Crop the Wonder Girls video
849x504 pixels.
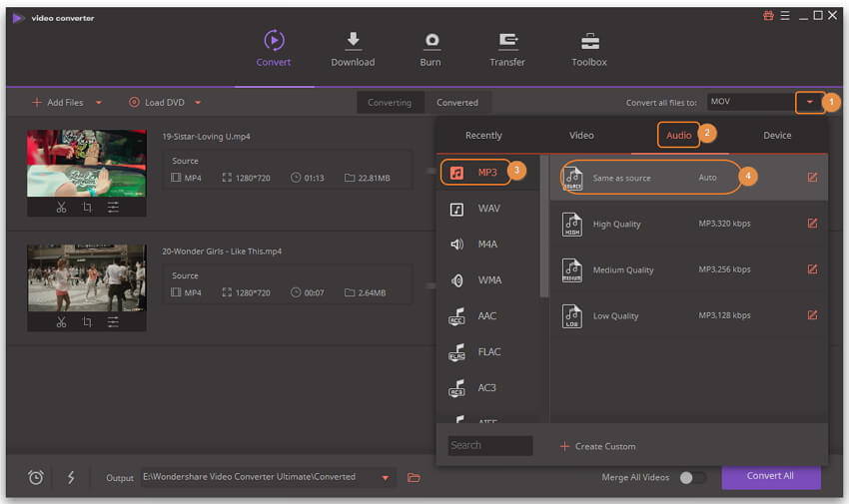[x=87, y=322]
